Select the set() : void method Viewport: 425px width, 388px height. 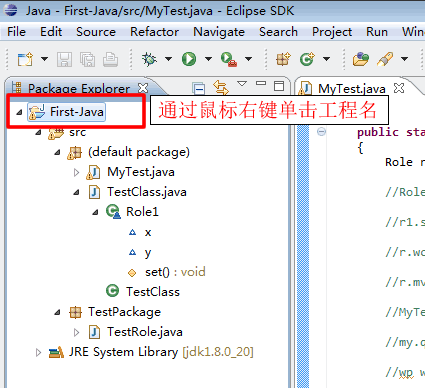(175, 272)
